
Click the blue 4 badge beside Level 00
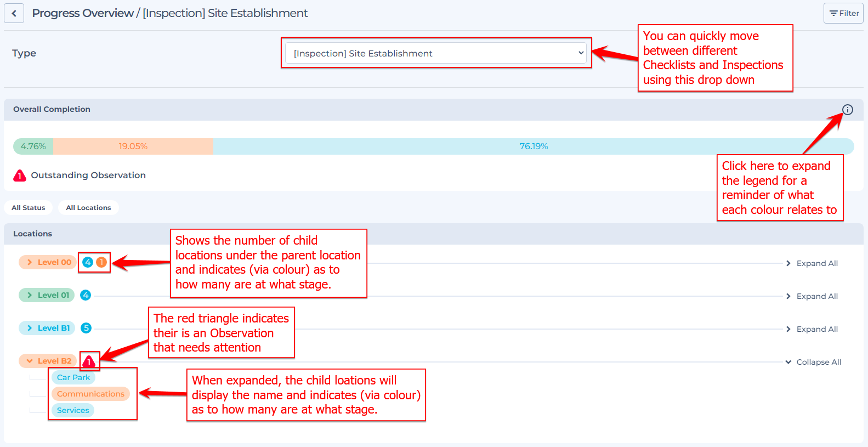(x=88, y=262)
